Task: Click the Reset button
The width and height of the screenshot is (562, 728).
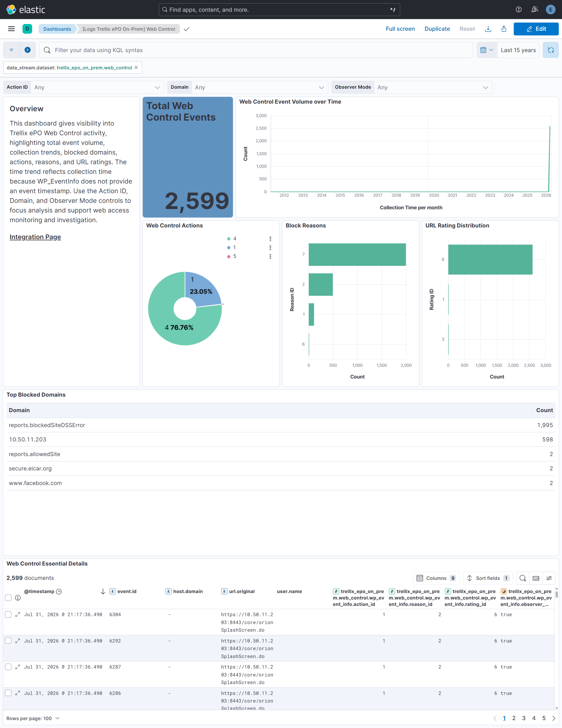Action: coord(467,29)
